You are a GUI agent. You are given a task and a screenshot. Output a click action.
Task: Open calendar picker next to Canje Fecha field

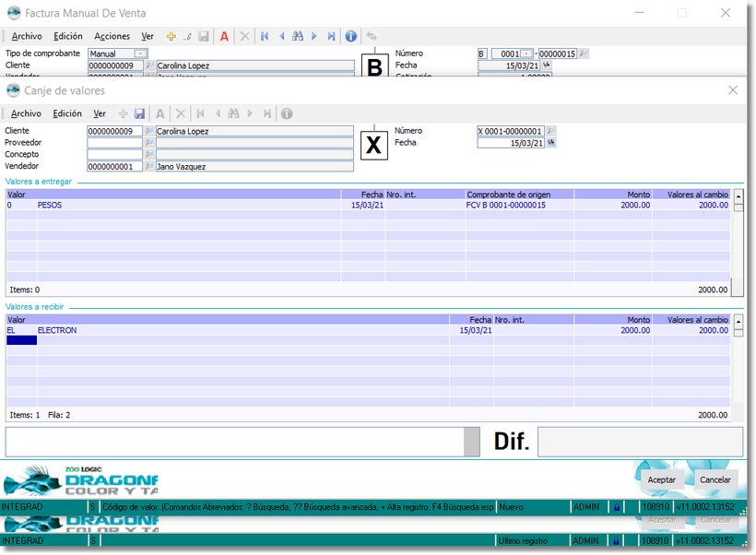[551, 143]
